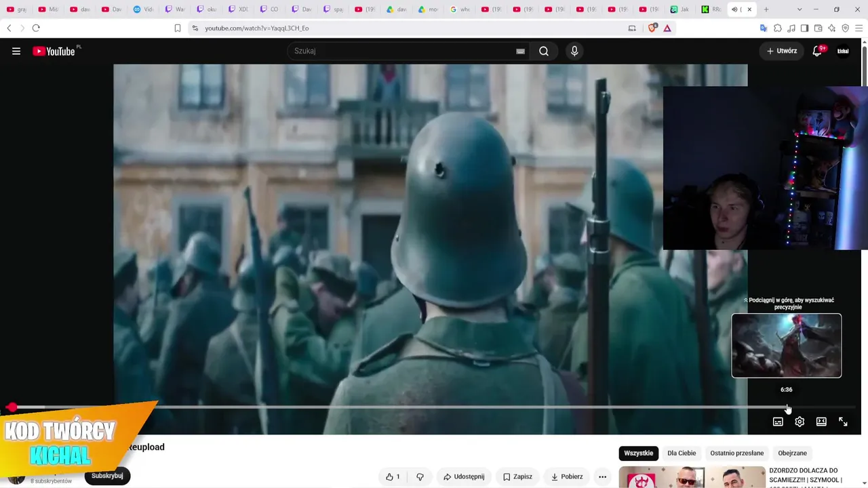Open the browser extensions puzzle icon
The image size is (868, 488).
click(778, 28)
